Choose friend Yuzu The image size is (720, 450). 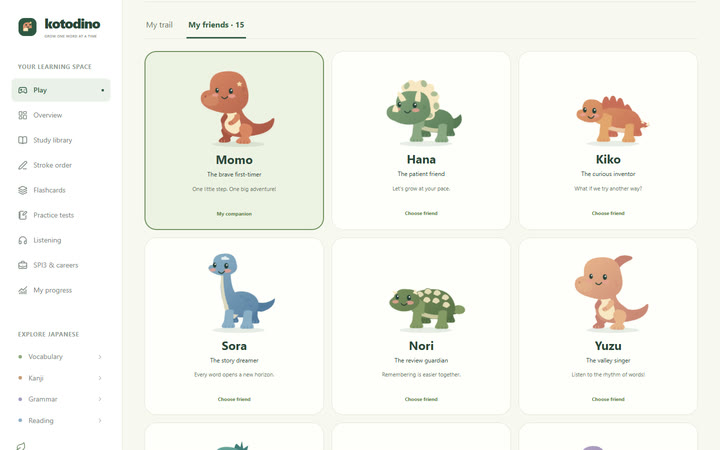608,399
